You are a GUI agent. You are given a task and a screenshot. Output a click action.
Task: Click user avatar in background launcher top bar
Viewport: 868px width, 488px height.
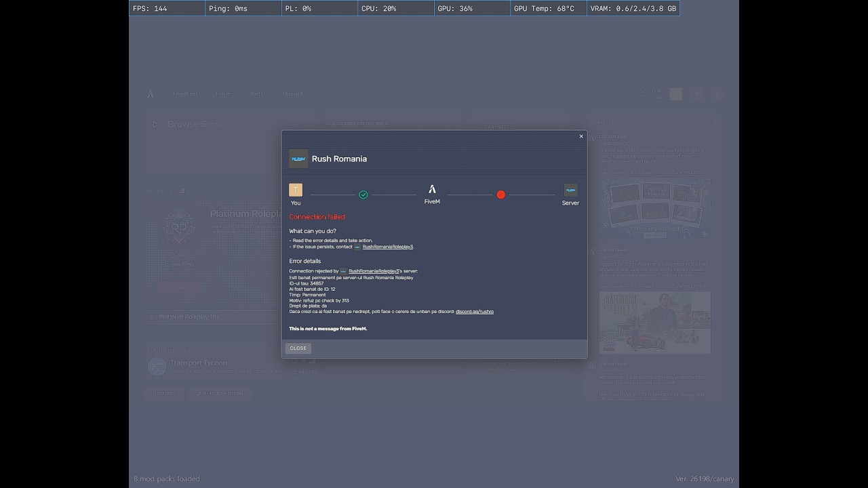point(675,94)
